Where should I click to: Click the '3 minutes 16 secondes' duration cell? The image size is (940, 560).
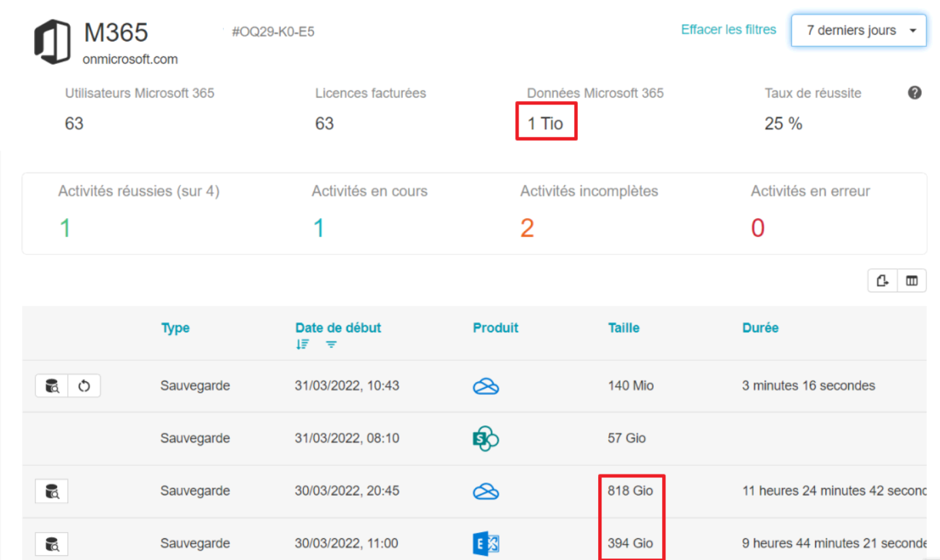click(x=809, y=386)
